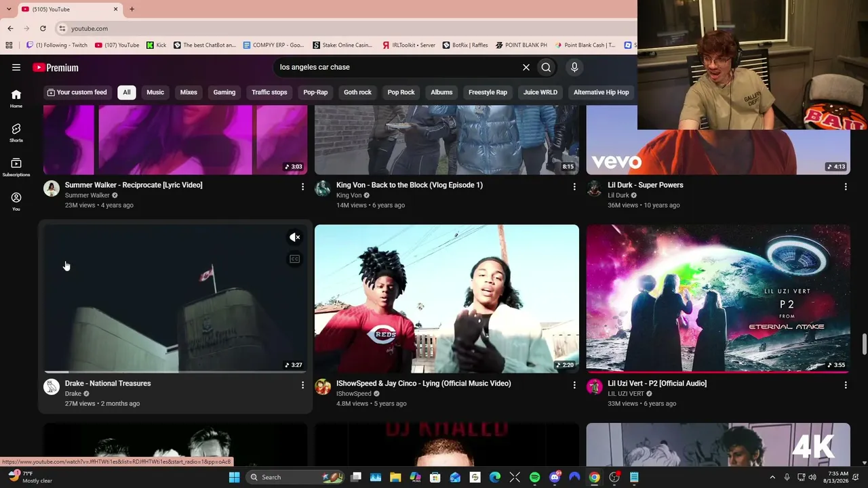Viewport: 868px width, 488px height.
Task: Open Home in the YouTube sidebar
Action: [16, 98]
